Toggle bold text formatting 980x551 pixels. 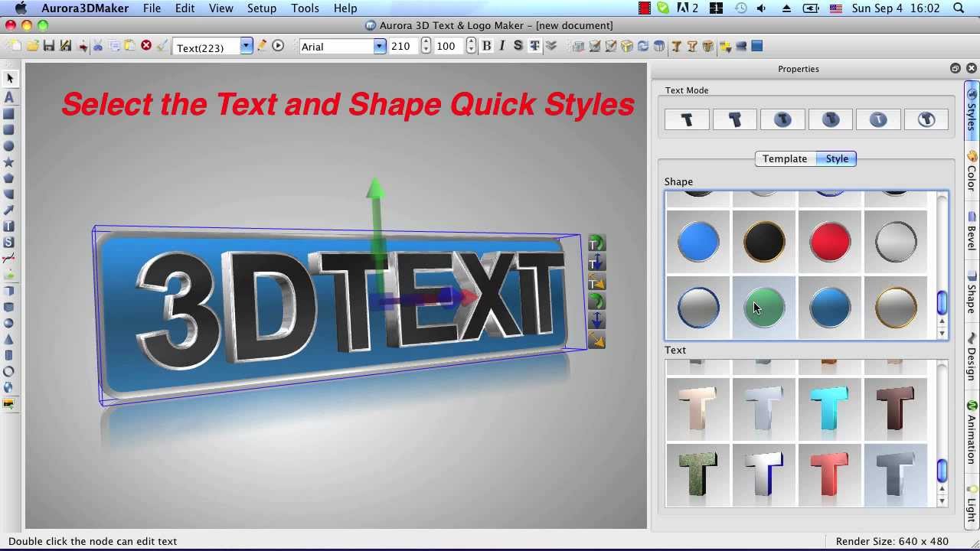(x=486, y=46)
